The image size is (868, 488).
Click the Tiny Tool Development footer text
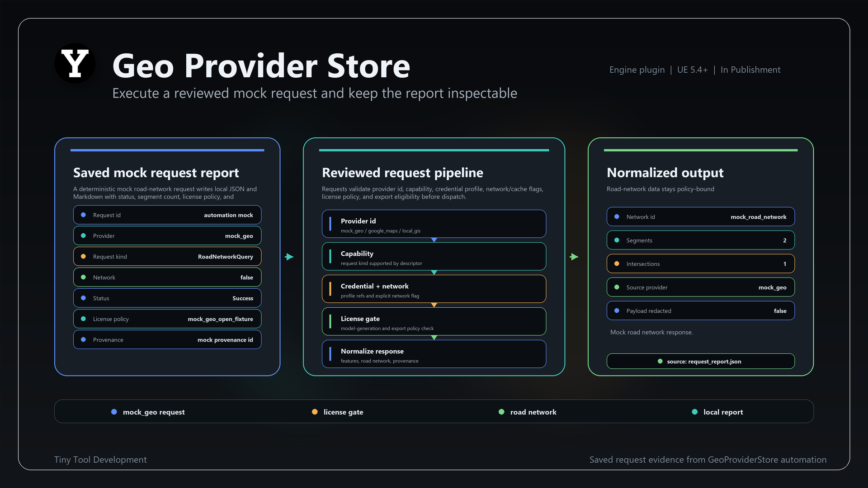100,460
